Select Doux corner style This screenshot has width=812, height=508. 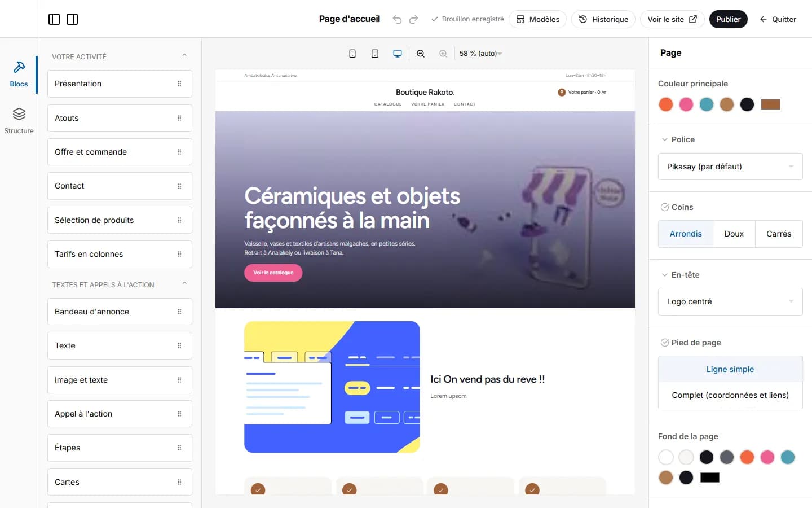(734, 234)
